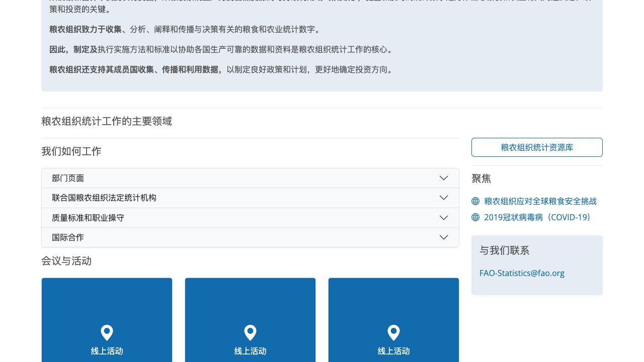Click globe icon beside 2019冠状病毒病
This screenshot has height=362, width=644.
pos(475,217)
